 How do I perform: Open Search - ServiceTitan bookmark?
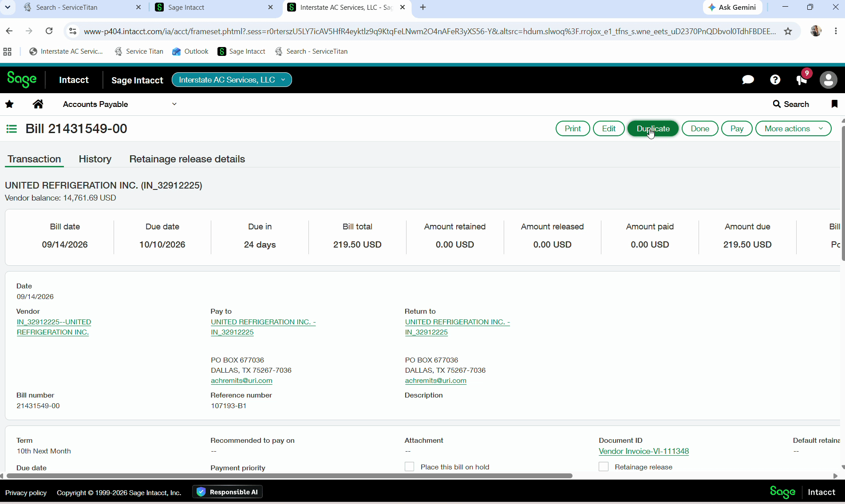point(311,51)
